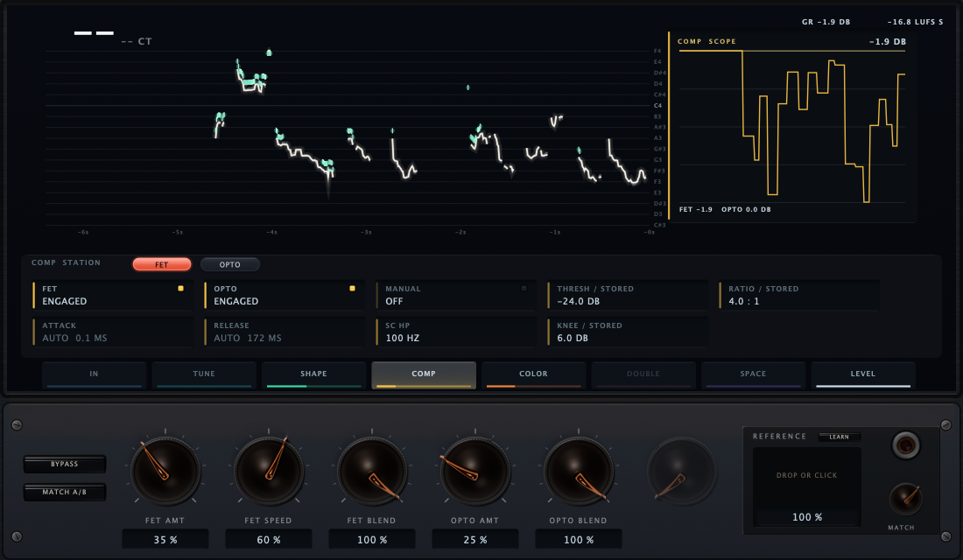Click the Learn reference button

(x=839, y=437)
